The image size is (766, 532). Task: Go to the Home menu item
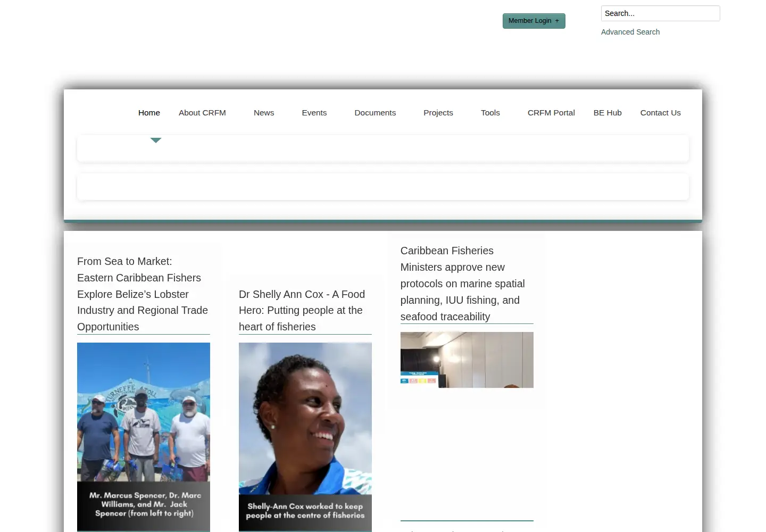149,113
